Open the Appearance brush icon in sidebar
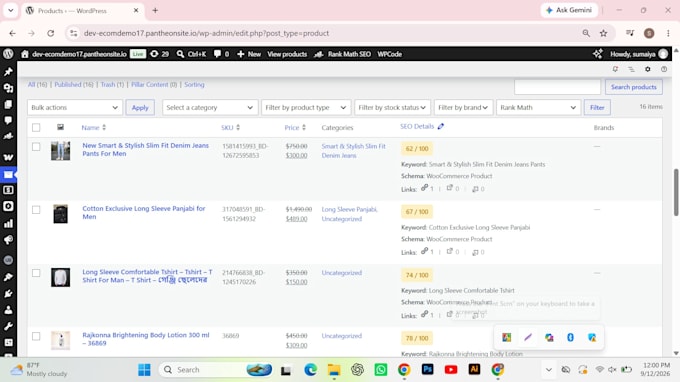Viewport: 680px width, 382px height. pos(8,277)
